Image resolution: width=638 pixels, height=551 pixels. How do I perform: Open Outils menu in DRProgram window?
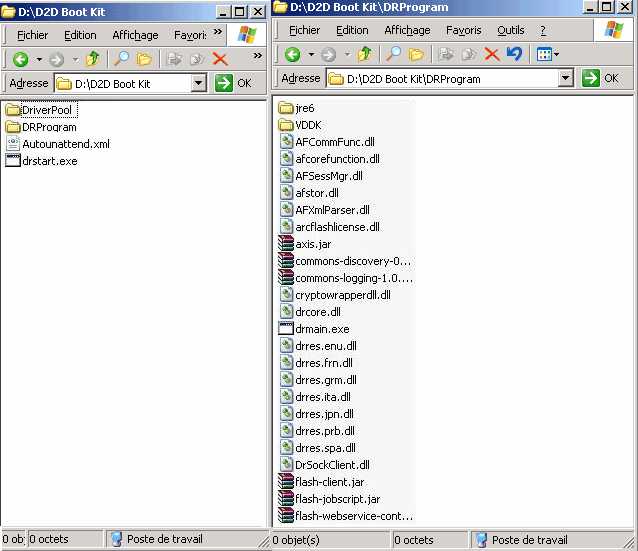tap(511, 31)
